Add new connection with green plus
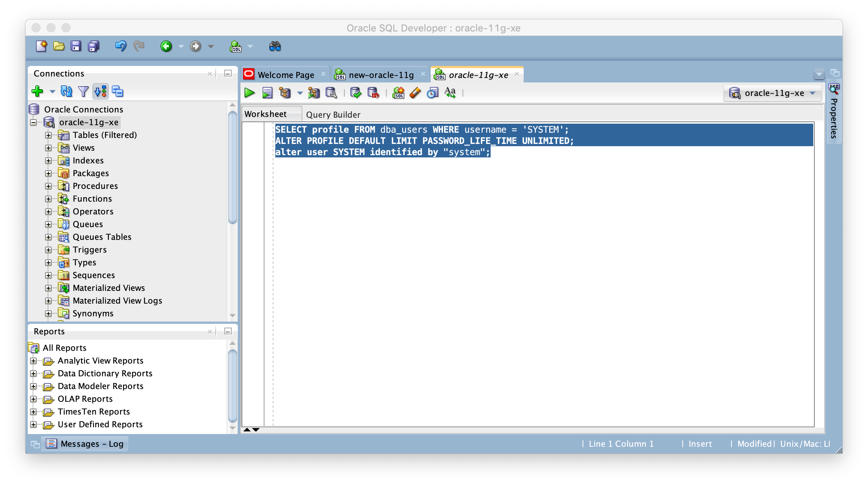 tap(38, 91)
